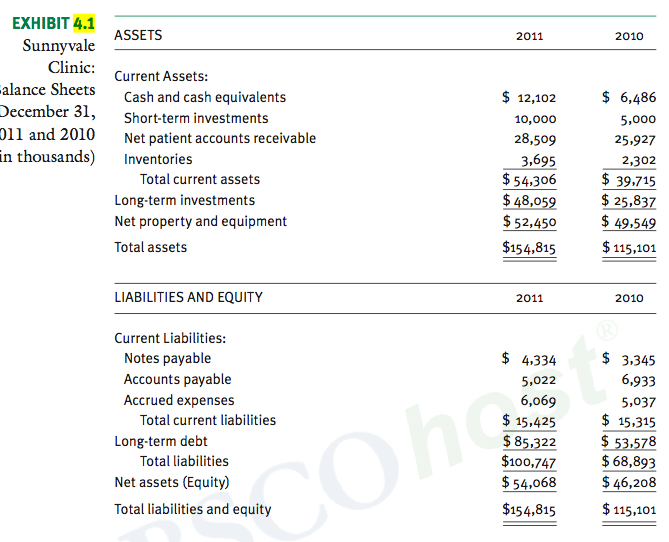Select the Total liabilities and equity label
This screenshot has width=669, height=542.
tap(193, 510)
